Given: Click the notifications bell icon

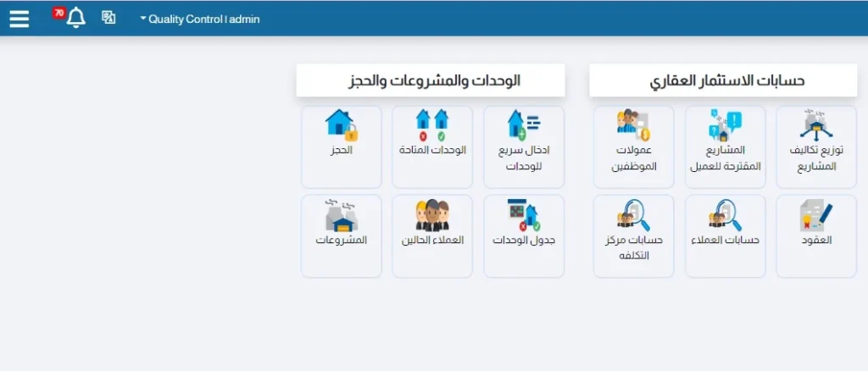Looking at the screenshot, I should click(76, 18).
